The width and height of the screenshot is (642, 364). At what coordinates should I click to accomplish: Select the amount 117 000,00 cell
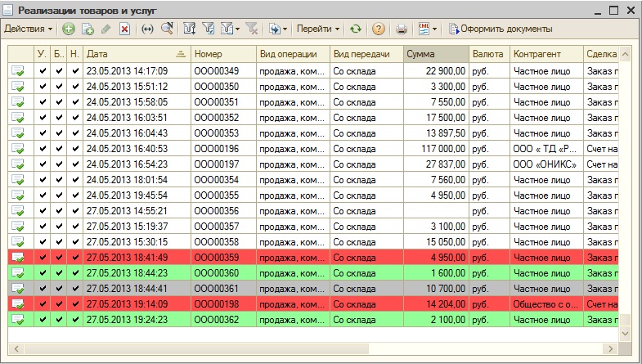(x=436, y=149)
